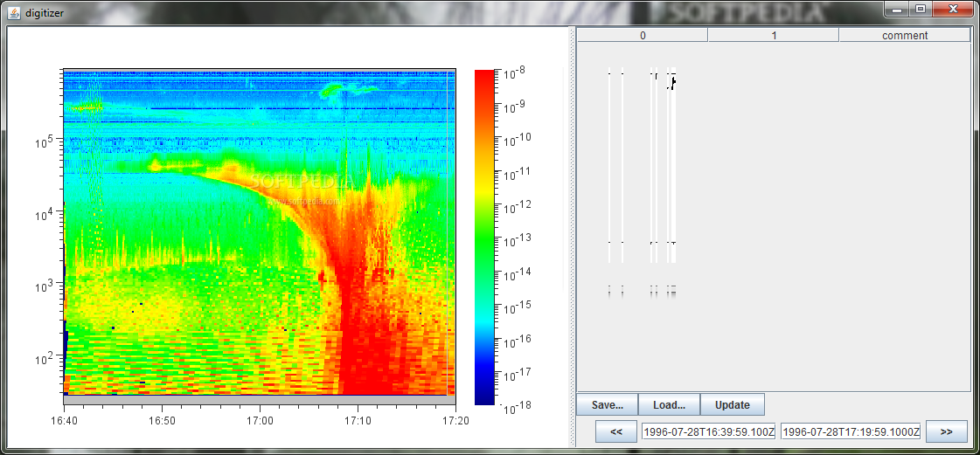The image size is (980, 455).
Task: Click the 10^-8 label on color bar
Action: (x=514, y=72)
